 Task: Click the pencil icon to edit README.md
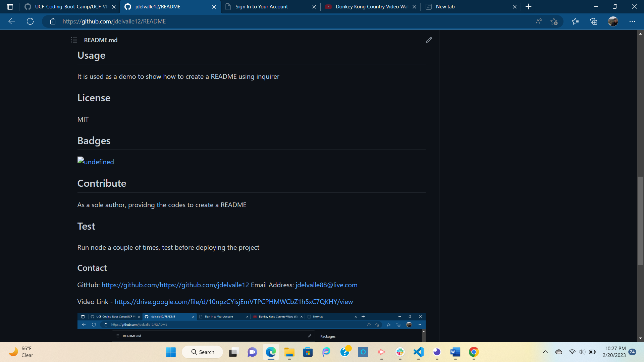[429, 40]
